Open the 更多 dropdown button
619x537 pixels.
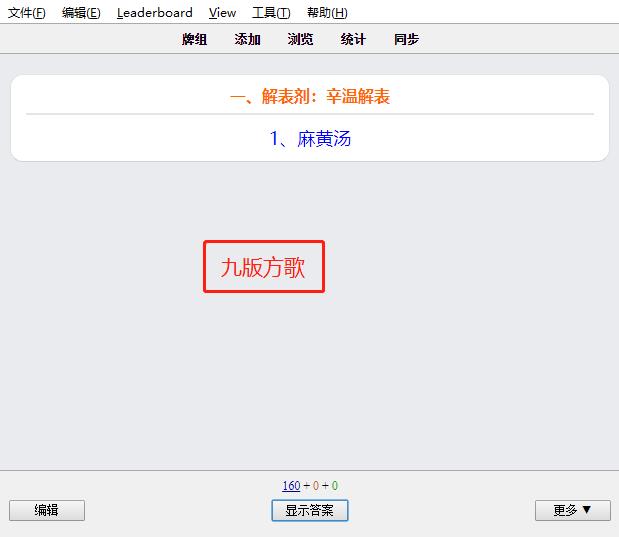(572, 511)
